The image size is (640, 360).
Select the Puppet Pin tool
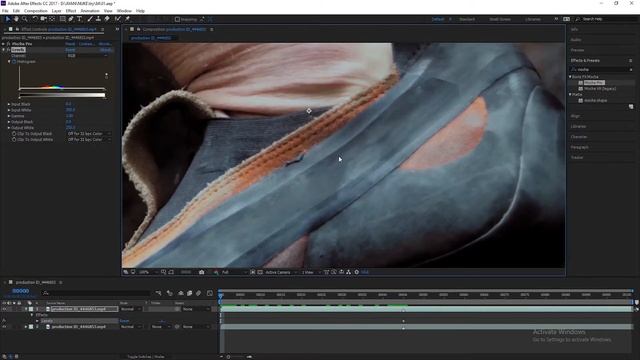click(x=127, y=19)
